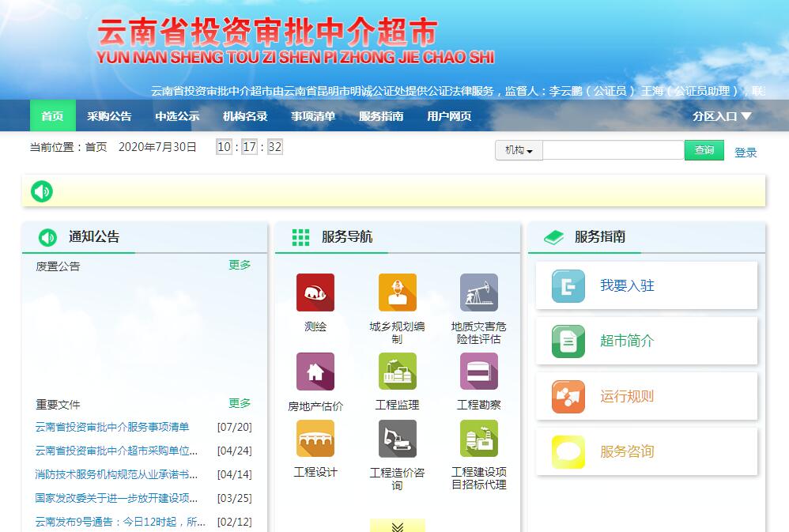Click the 重要文件 section heading
The image size is (789, 532).
tap(58, 405)
